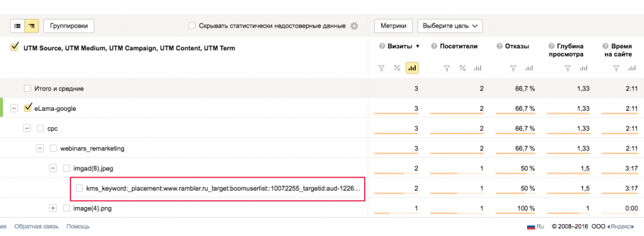This screenshot has width=644, height=236.
Task: Click the filter icon under Посетители
Action: (x=447, y=68)
